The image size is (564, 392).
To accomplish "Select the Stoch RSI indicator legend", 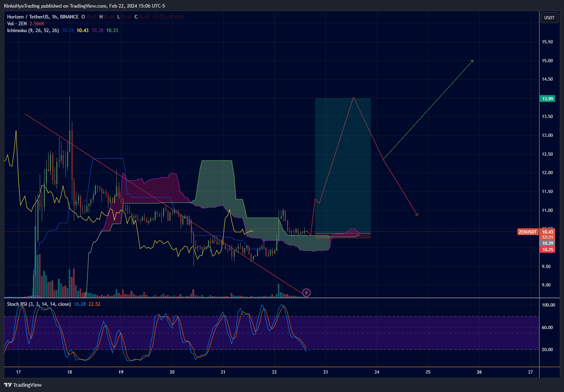I will [x=39, y=304].
